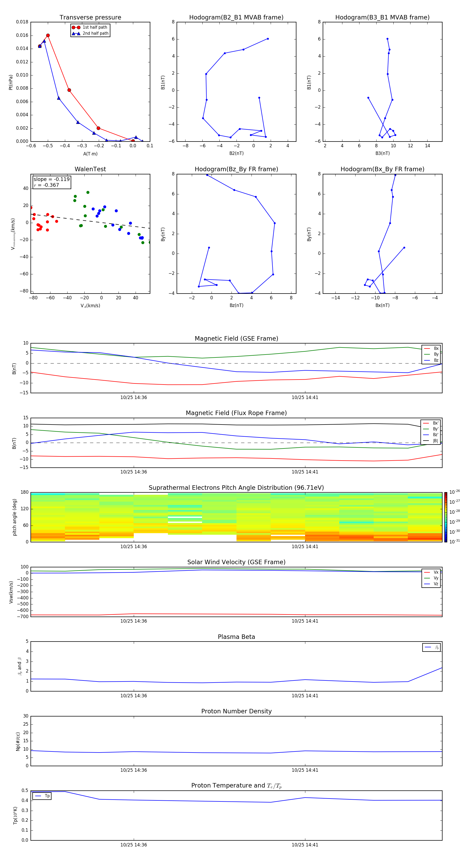Click the 'slope = -0.119' annotation
Screen dimensions: 473x868
[52, 179]
